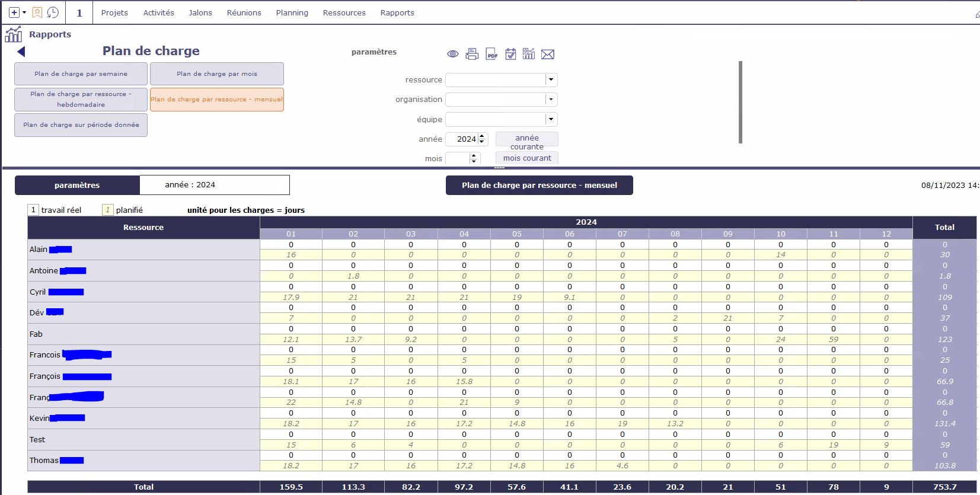Image resolution: width=980 pixels, height=495 pixels.
Task: Open the organisation dropdown list
Action: click(x=551, y=100)
